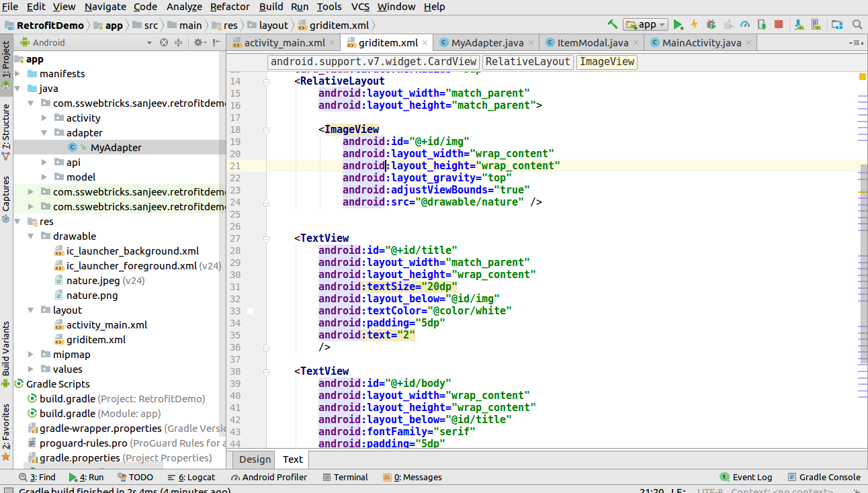Collapse the drawable folder

(x=30, y=236)
